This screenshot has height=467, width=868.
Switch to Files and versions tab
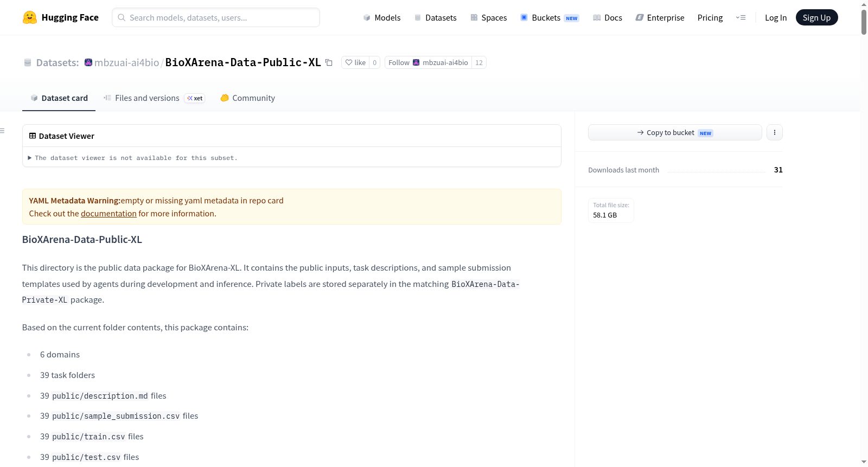tap(154, 98)
